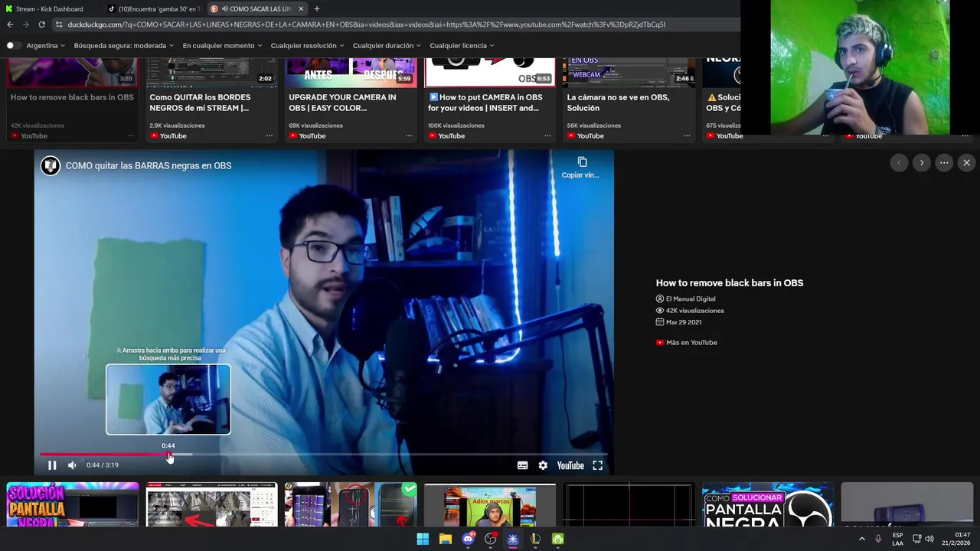Switch to Stream - Kick Dashboard tab
The width and height of the screenshot is (980, 551).
click(x=51, y=8)
